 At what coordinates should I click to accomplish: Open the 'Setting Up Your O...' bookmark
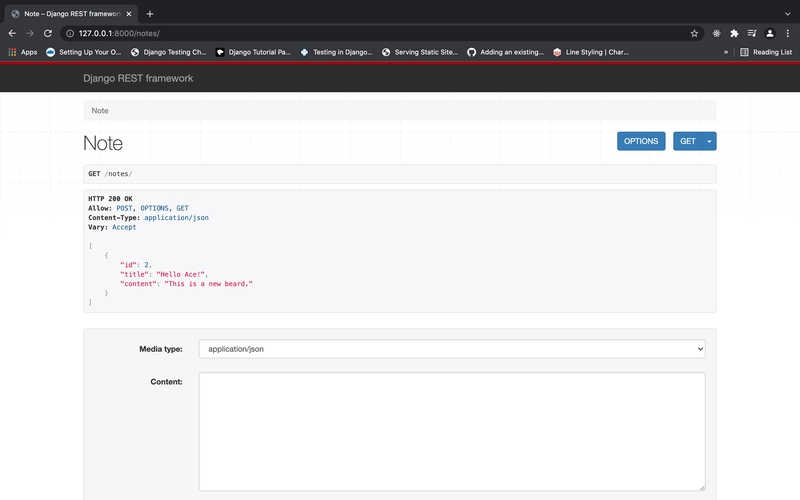[84, 52]
